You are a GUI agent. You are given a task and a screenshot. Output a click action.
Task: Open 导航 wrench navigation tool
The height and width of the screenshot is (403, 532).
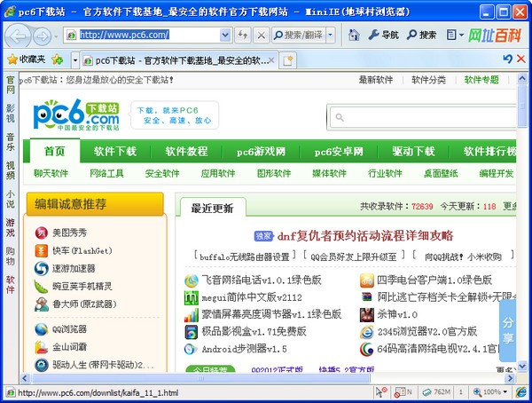coord(383,35)
